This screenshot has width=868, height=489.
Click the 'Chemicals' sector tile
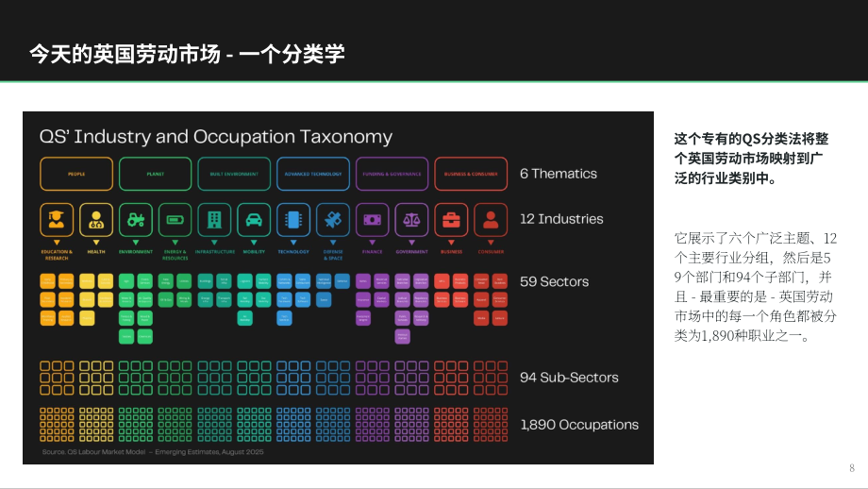tap(145, 337)
